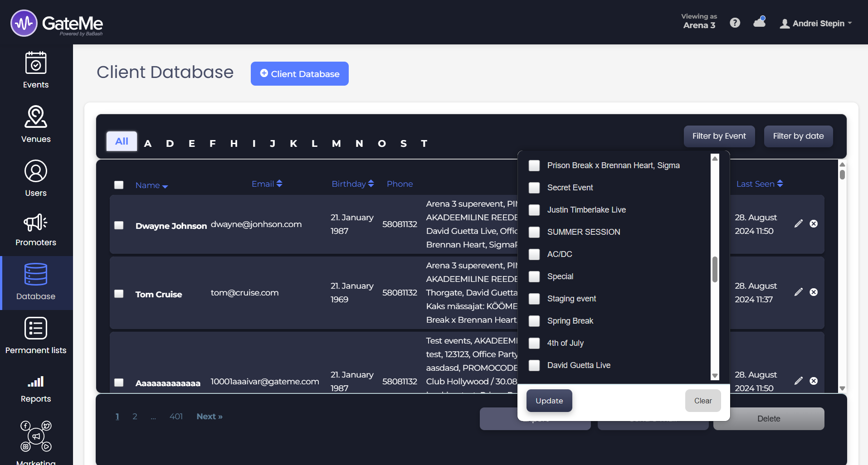This screenshot has width=868, height=465.
Task: Select the All letter filter tab
Action: point(122,141)
